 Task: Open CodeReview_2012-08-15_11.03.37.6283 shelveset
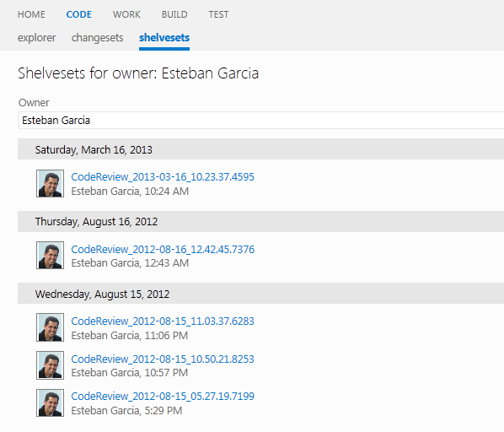click(x=163, y=321)
